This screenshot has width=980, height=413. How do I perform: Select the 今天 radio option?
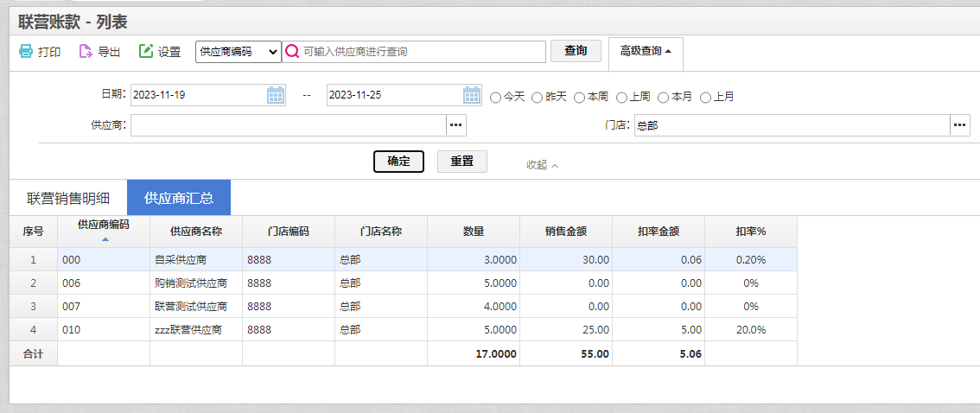click(x=496, y=98)
